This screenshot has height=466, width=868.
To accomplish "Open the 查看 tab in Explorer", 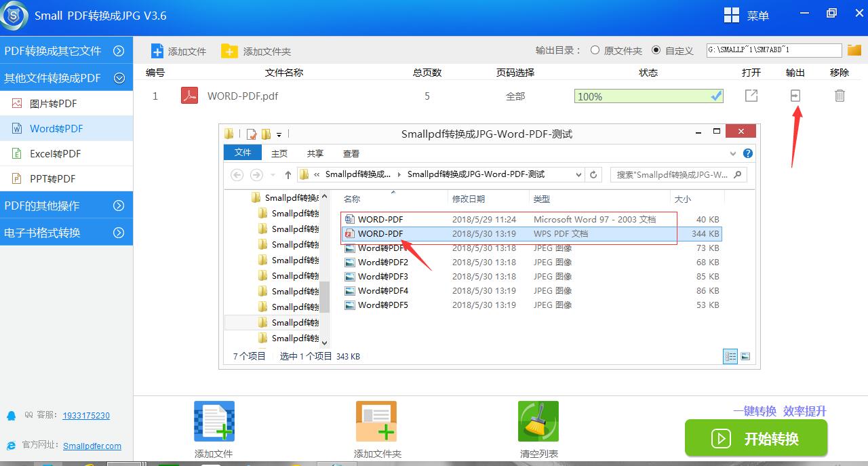I will (x=351, y=153).
